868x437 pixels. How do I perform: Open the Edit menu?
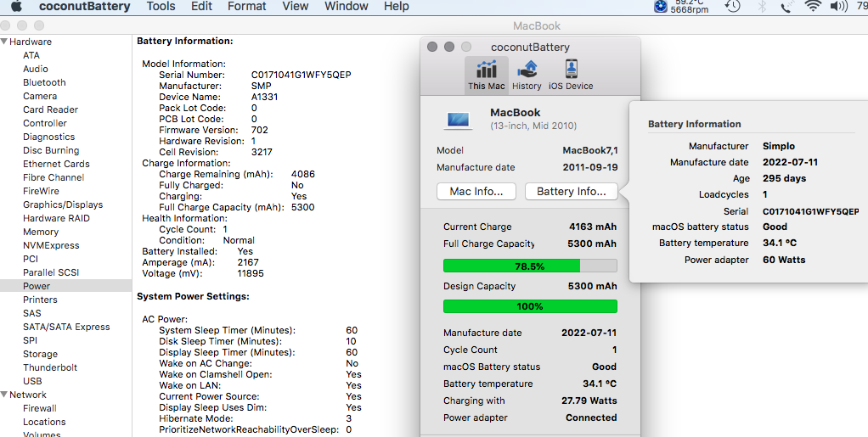201,6
